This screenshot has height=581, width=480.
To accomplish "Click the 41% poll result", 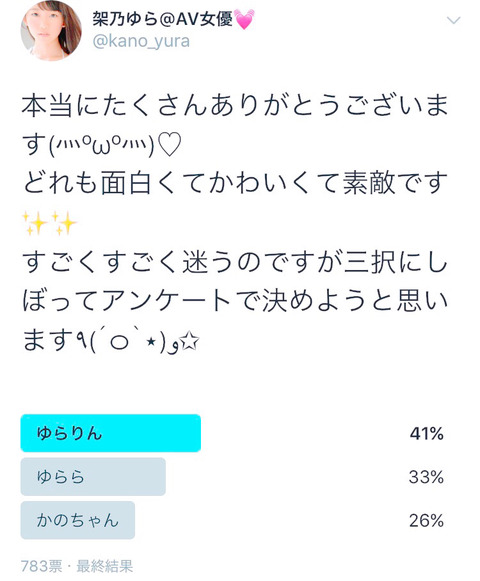I will click(x=426, y=434).
